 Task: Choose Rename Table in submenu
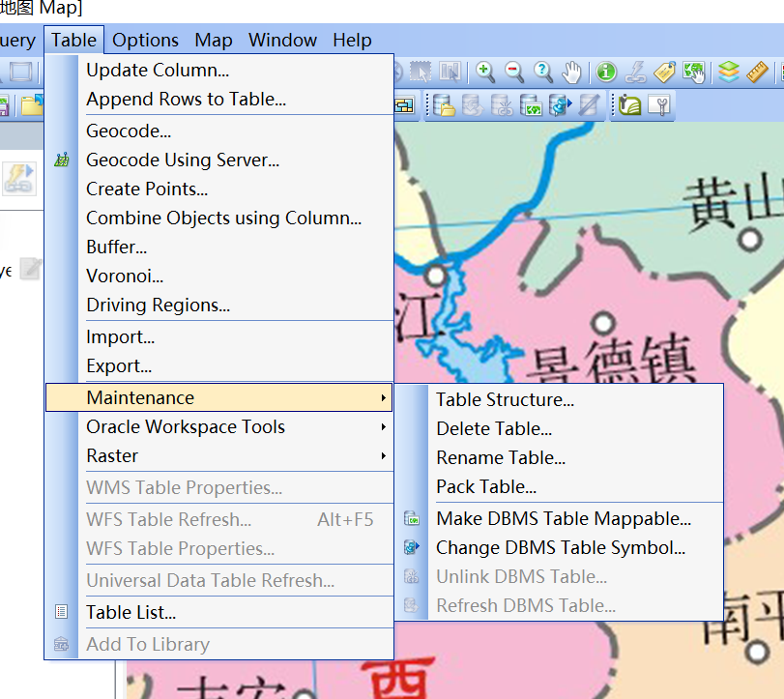[559, 458]
